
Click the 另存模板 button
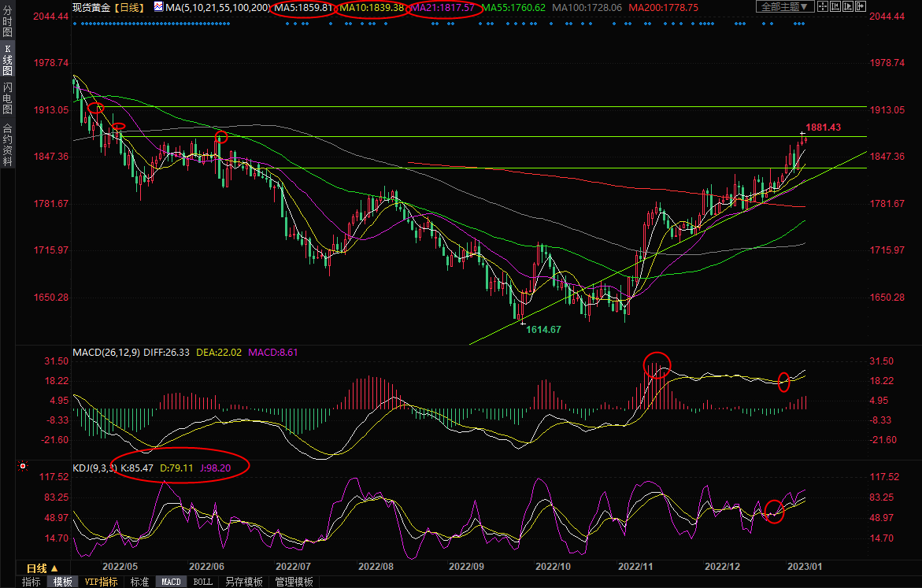[x=243, y=582]
